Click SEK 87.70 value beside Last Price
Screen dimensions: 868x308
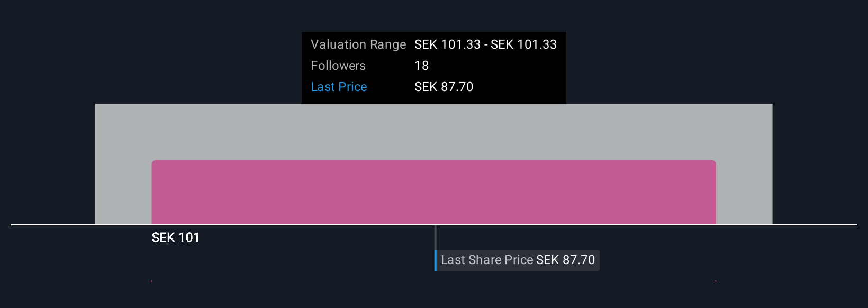tap(444, 87)
